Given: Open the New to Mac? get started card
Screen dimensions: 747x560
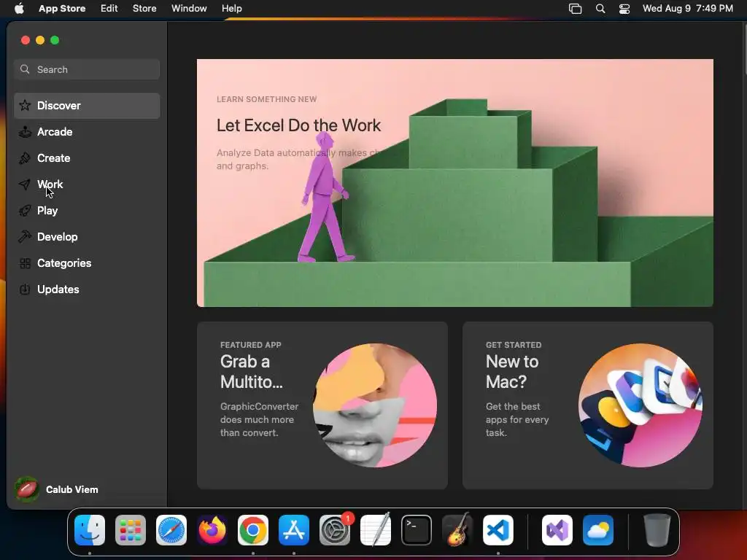Looking at the screenshot, I should point(587,405).
